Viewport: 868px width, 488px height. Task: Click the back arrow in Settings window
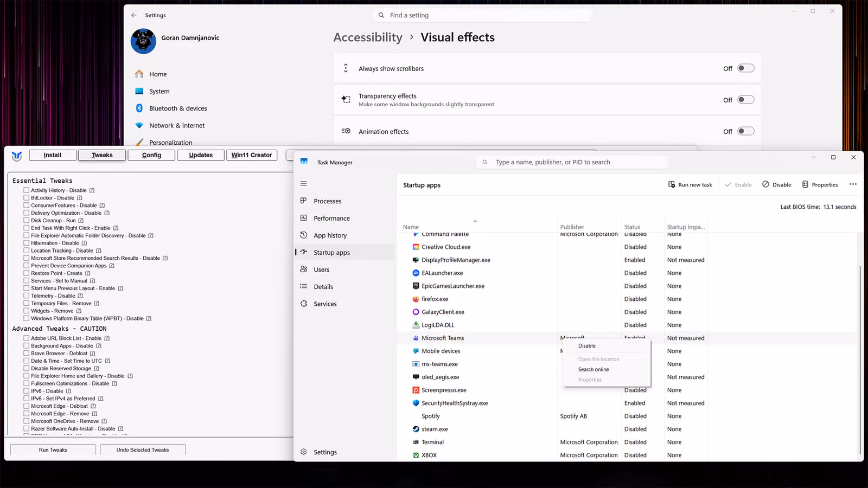pyautogui.click(x=134, y=15)
